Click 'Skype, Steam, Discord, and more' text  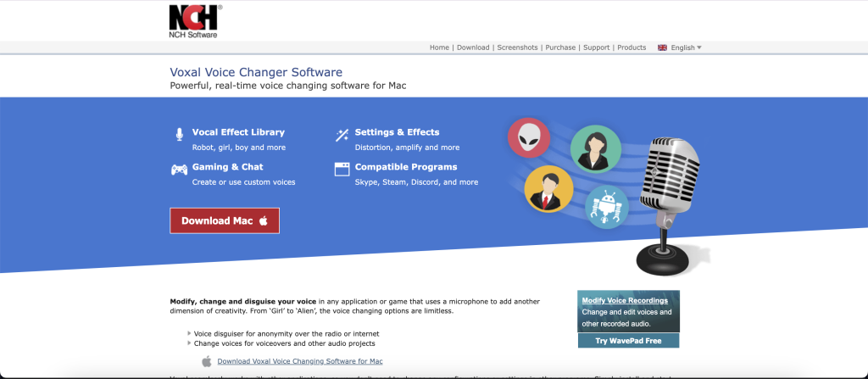click(416, 182)
